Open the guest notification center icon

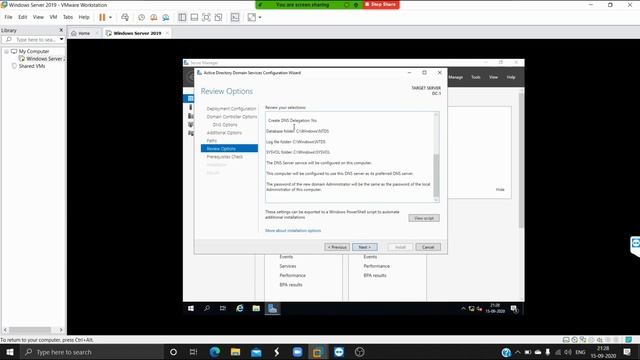[x=514, y=309]
